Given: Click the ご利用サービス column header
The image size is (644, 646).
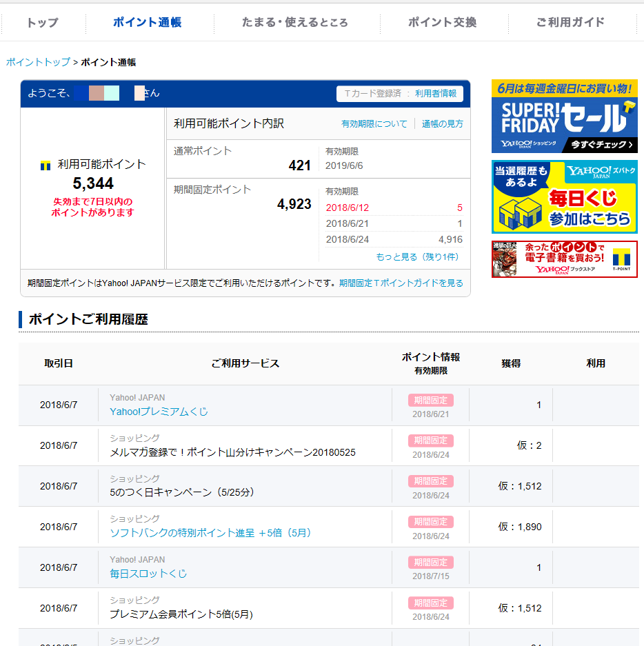Looking at the screenshot, I should coord(245,363).
